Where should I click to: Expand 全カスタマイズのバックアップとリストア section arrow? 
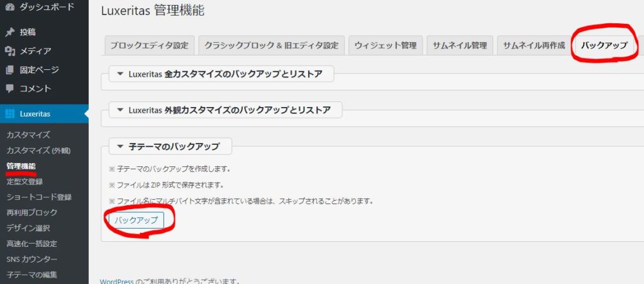pyautogui.click(x=120, y=74)
